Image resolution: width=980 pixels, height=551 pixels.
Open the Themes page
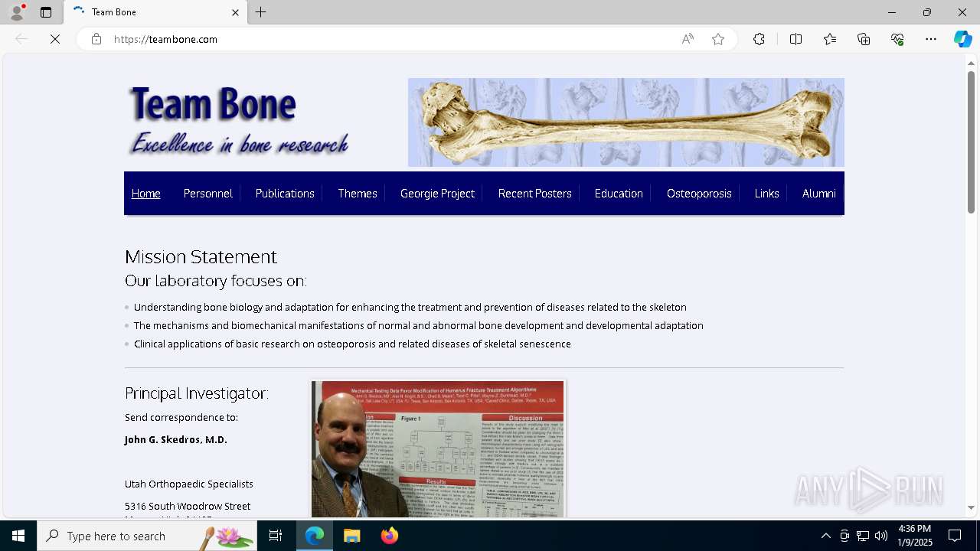click(358, 194)
